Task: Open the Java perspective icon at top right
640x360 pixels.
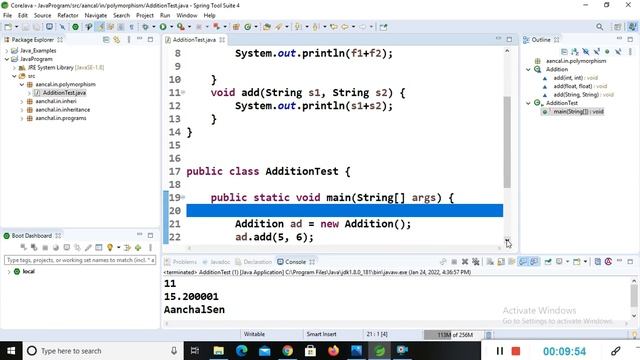Action: (632, 27)
